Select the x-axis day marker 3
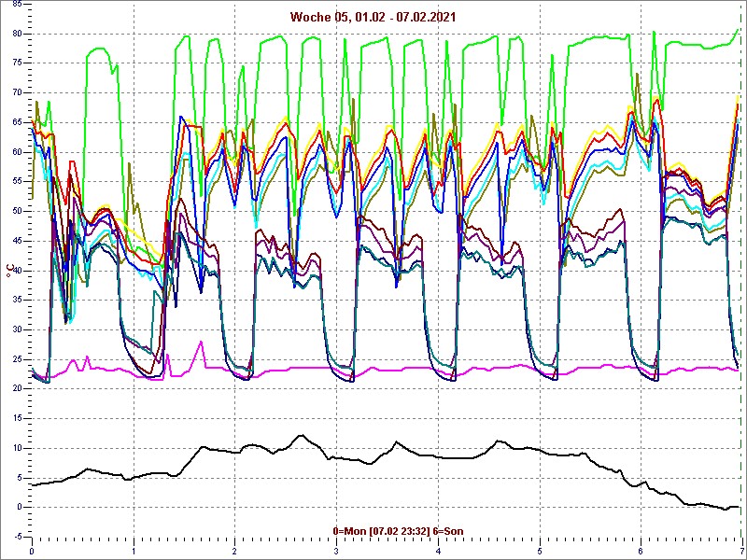747x560 pixels. click(x=336, y=551)
